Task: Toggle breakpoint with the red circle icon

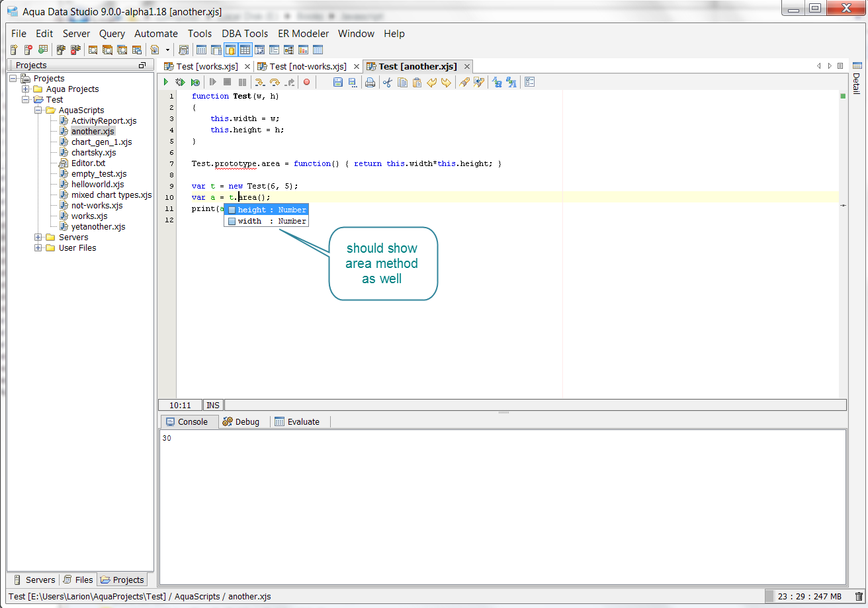Action: tap(306, 82)
